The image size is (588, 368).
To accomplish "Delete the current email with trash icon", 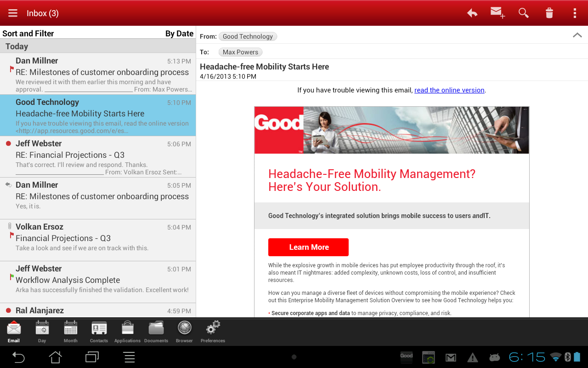I will pos(549,13).
